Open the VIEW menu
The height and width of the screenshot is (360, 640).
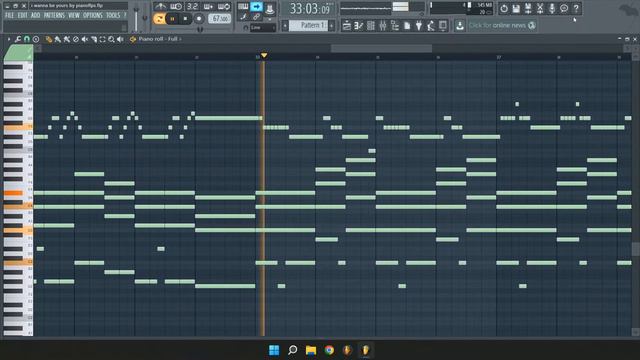74,16
